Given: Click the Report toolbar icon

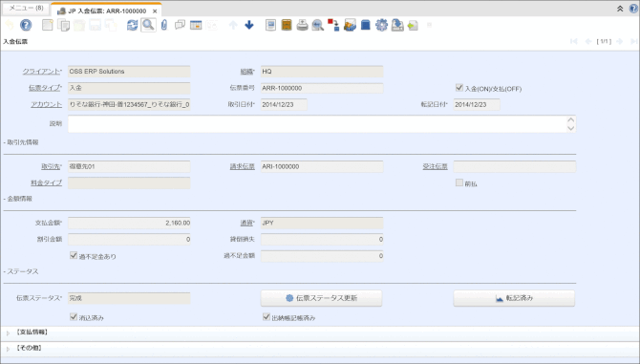Looking at the screenshot, I should (x=270, y=25).
